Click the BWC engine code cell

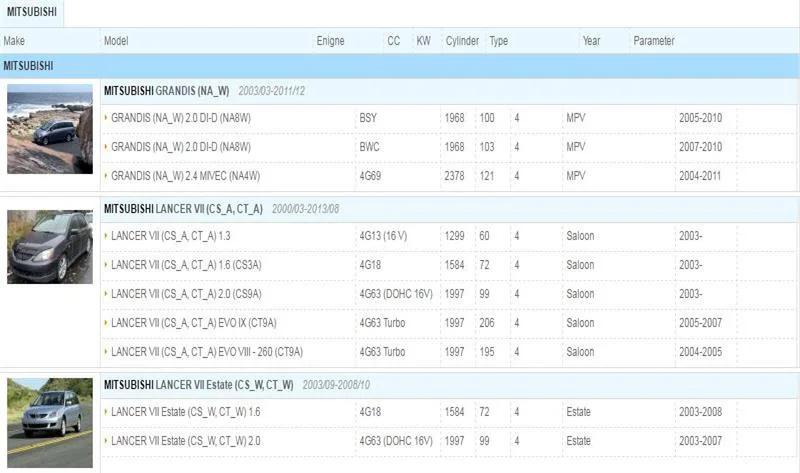coord(369,147)
